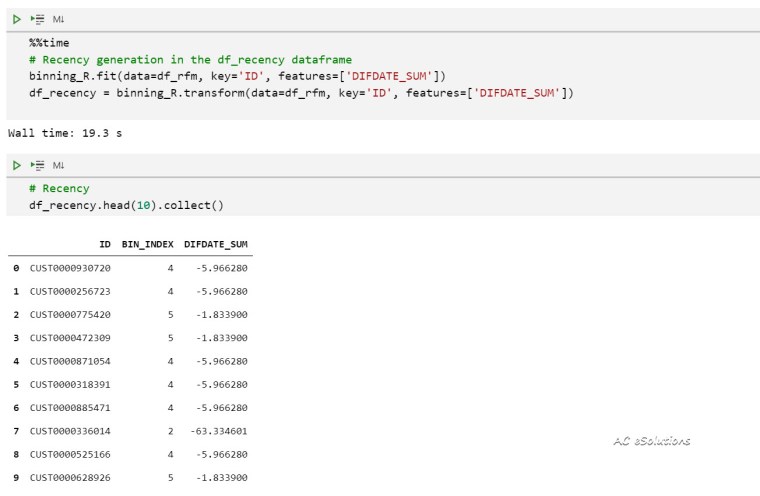Image resolution: width=760 pixels, height=496 pixels.
Task: Click the '# Recency generation' comment line
Action: pyautogui.click(x=190, y=60)
